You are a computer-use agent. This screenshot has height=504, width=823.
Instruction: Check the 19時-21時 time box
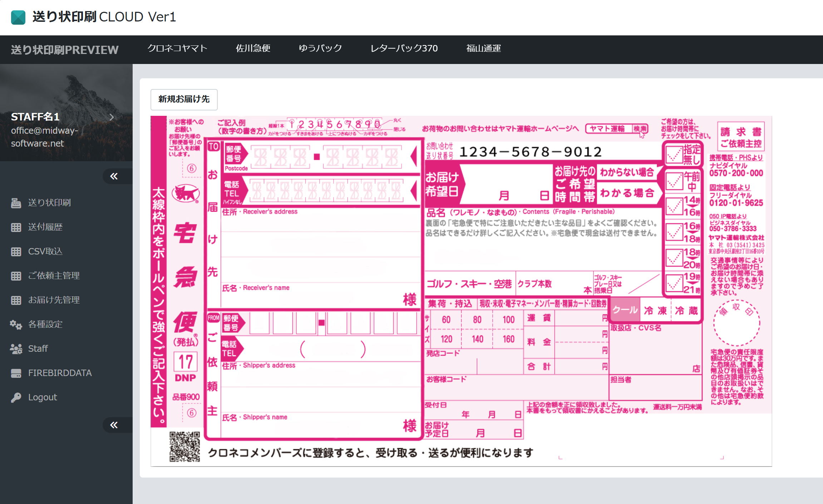[674, 283]
